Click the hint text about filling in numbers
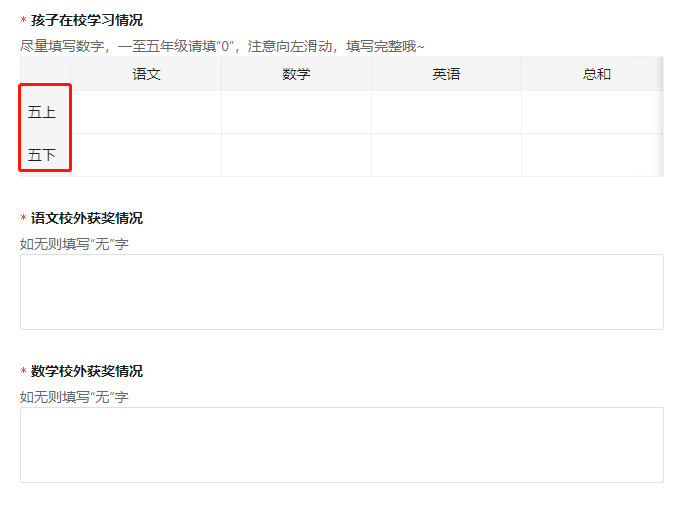The width and height of the screenshot is (688, 509). tap(222, 46)
